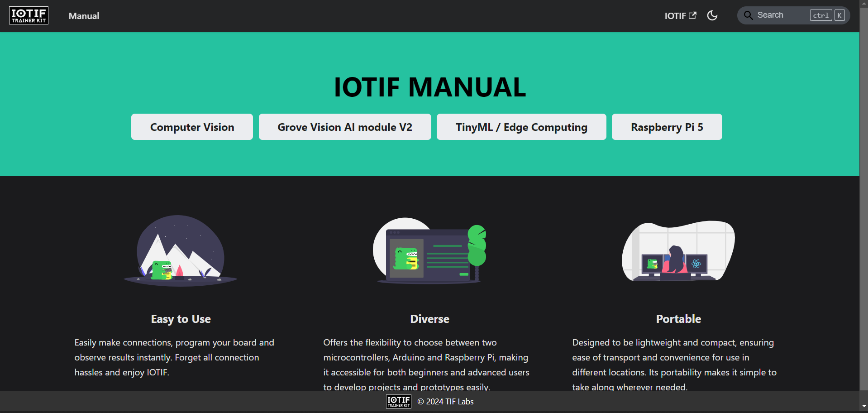Click the workstation illustration above Portable

point(678,251)
